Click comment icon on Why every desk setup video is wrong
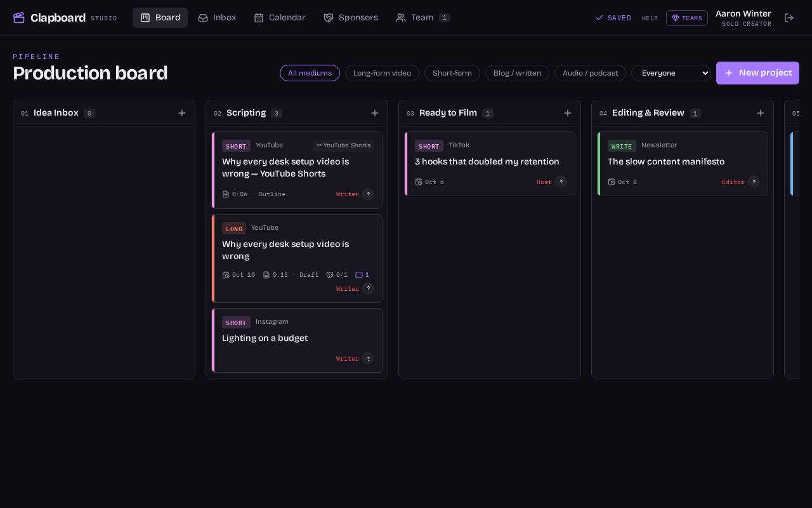The width and height of the screenshot is (812, 508). [359, 275]
